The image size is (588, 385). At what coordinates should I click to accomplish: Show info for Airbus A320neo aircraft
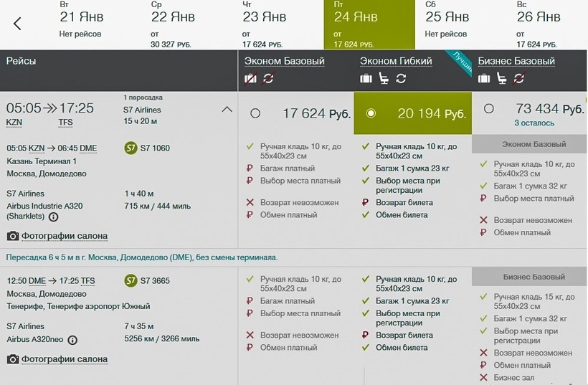coord(72,340)
